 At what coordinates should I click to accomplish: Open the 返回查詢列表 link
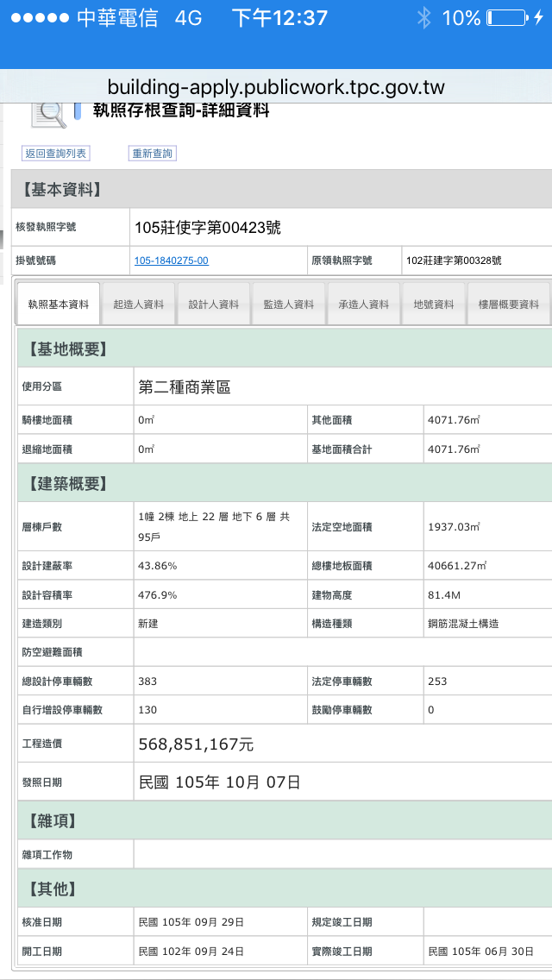(x=56, y=154)
